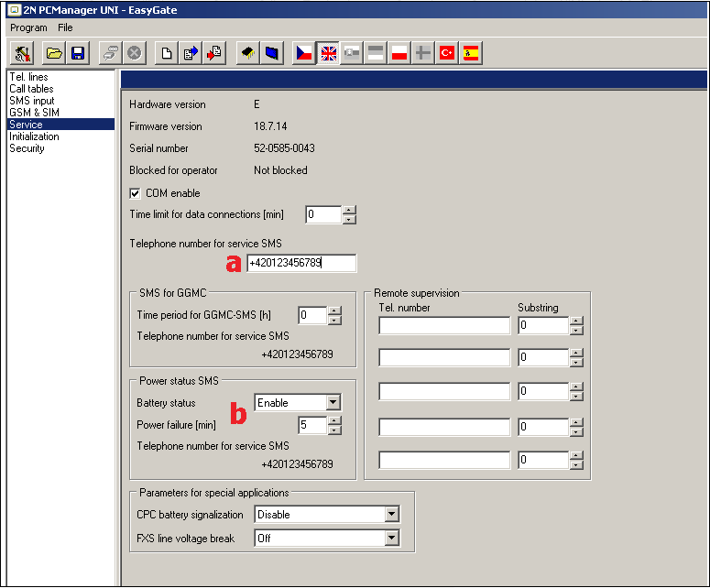The height and width of the screenshot is (588, 710).
Task: Click the greyed connect device icon
Action: click(x=111, y=53)
